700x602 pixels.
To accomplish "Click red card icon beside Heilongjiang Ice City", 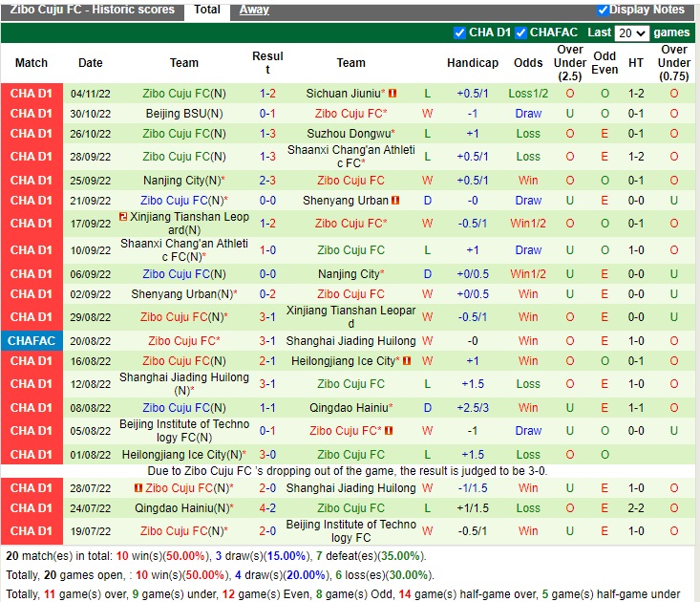I will coord(406,361).
